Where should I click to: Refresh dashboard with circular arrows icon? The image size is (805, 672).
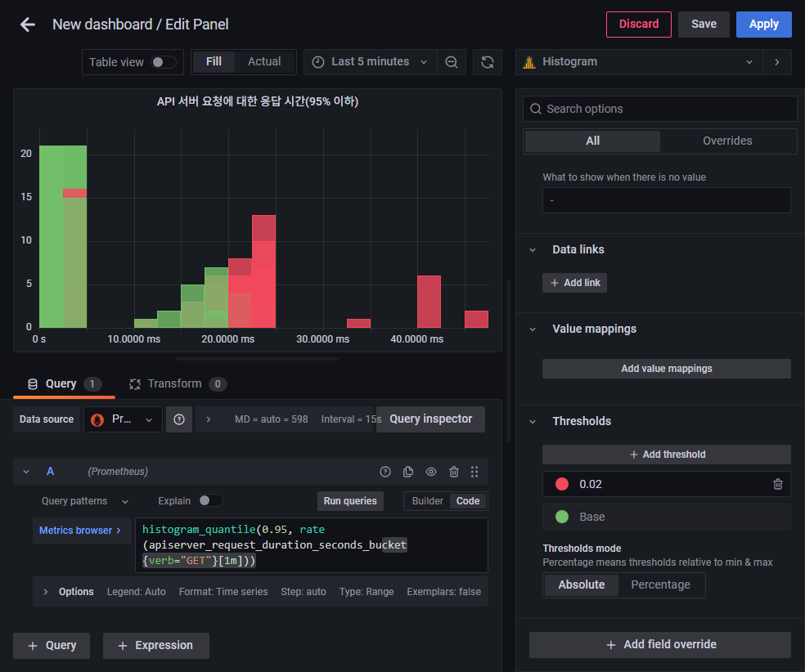pyautogui.click(x=488, y=62)
